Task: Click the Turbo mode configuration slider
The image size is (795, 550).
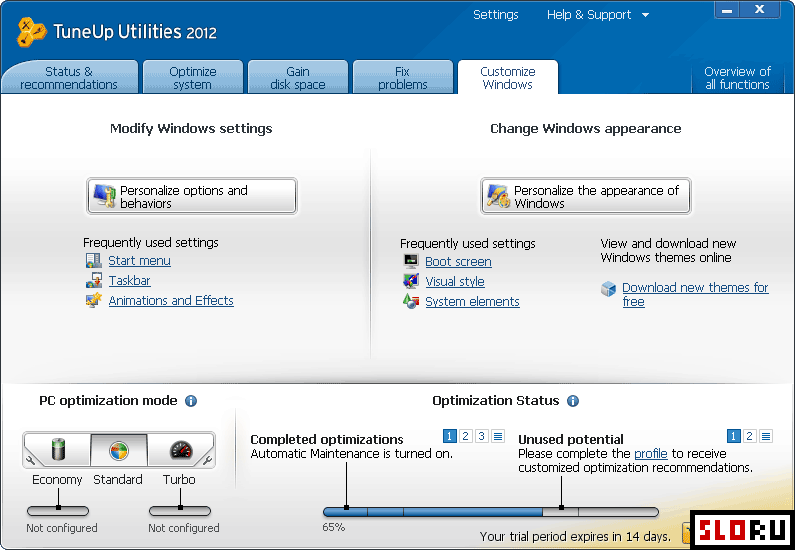Action: 180,511
